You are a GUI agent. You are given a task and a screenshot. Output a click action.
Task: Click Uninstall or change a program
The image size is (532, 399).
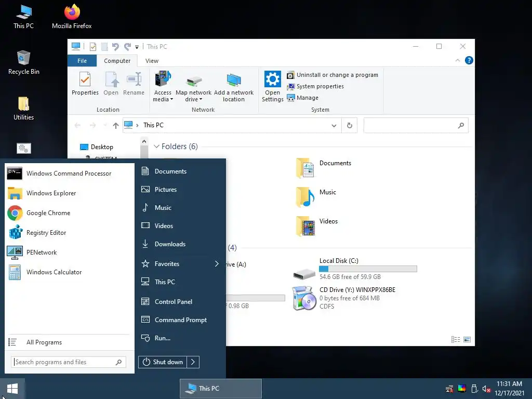(x=332, y=75)
